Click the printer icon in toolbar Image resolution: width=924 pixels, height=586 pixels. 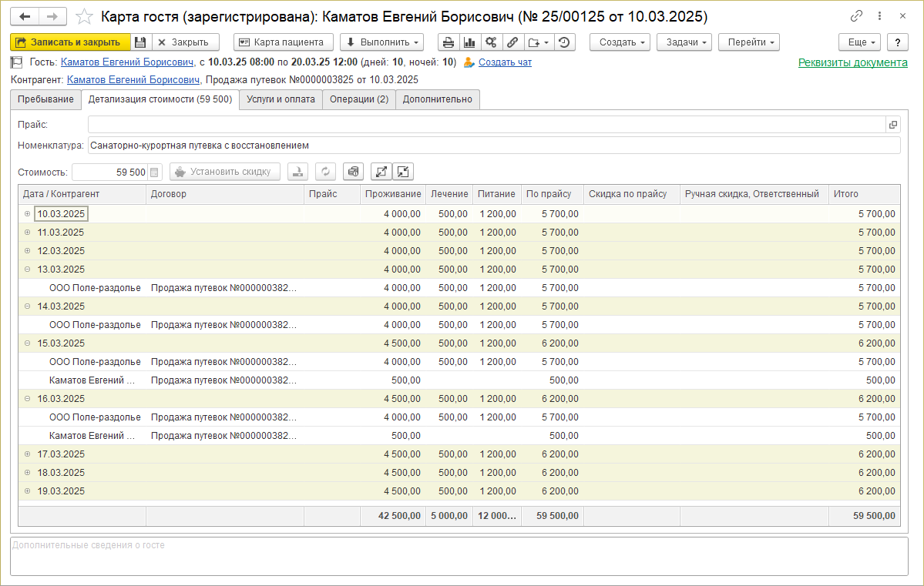point(448,42)
